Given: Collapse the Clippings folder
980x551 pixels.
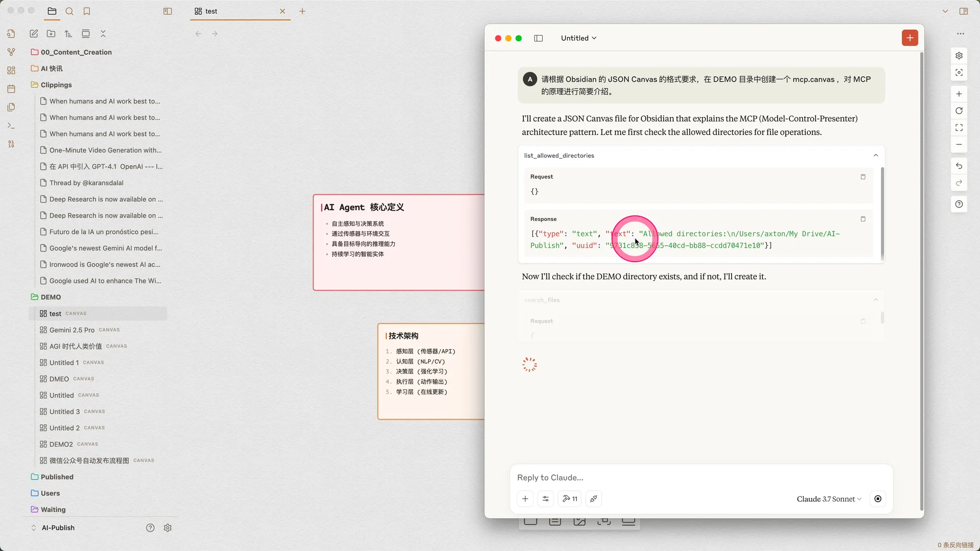Looking at the screenshot, I should tap(56, 85).
